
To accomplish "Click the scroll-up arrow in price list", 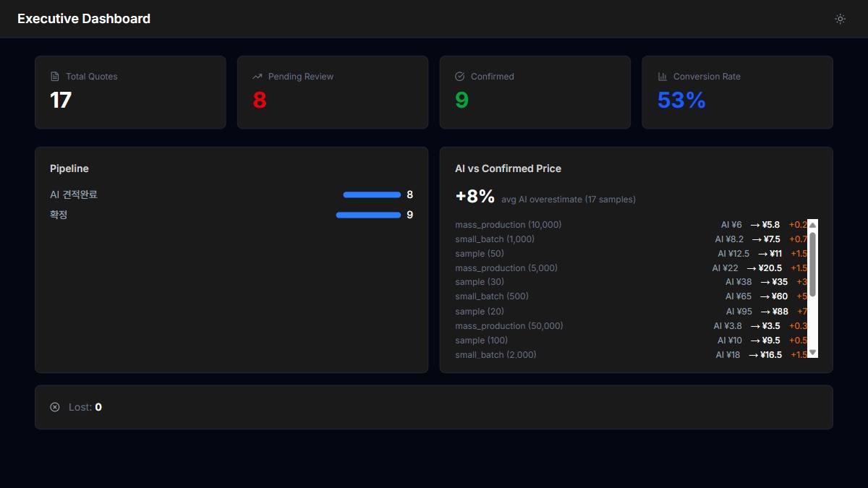I will [x=812, y=225].
